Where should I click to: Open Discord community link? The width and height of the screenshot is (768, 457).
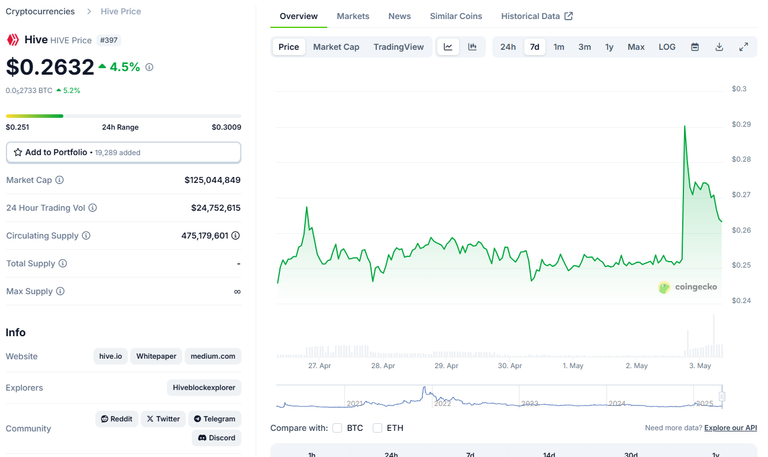tap(216, 438)
